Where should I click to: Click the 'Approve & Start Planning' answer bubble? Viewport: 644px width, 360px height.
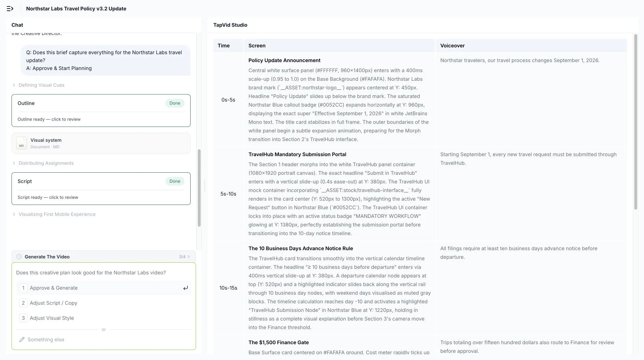click(106, 60)
